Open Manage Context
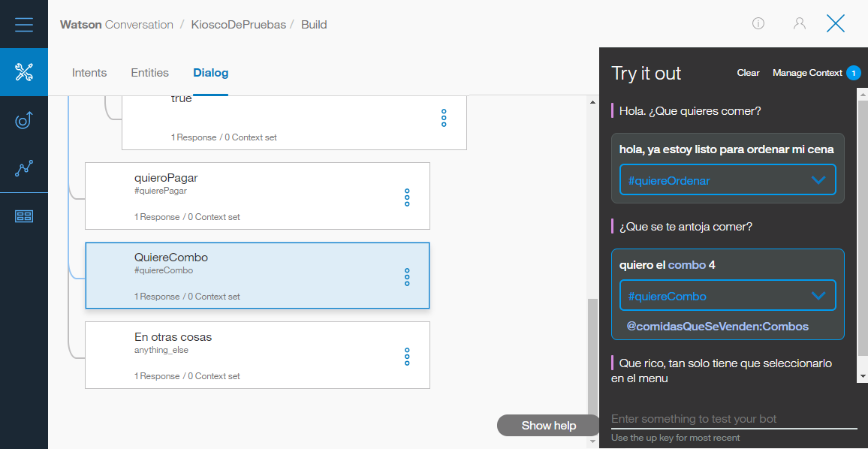The image size is (868, 449). 807,73
